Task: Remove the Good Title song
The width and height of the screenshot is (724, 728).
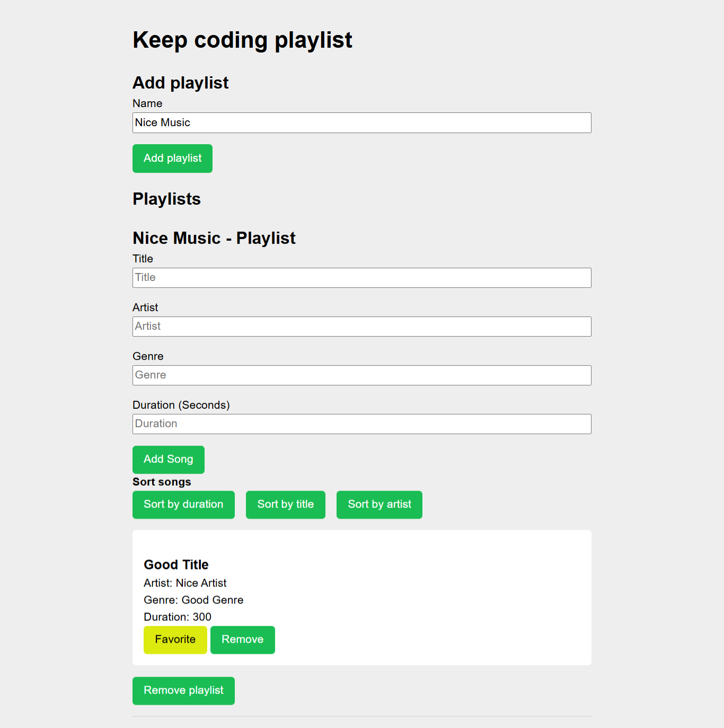Action: coord(242,639)
